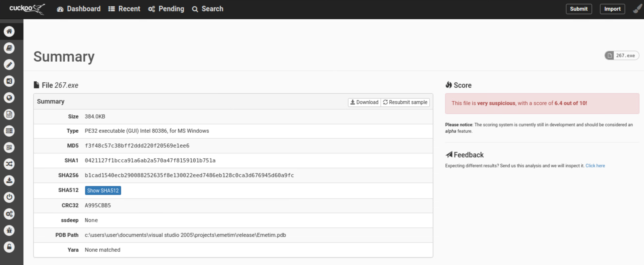Open Behavioral Analysis sidebar icon

[x=9, y=81]
